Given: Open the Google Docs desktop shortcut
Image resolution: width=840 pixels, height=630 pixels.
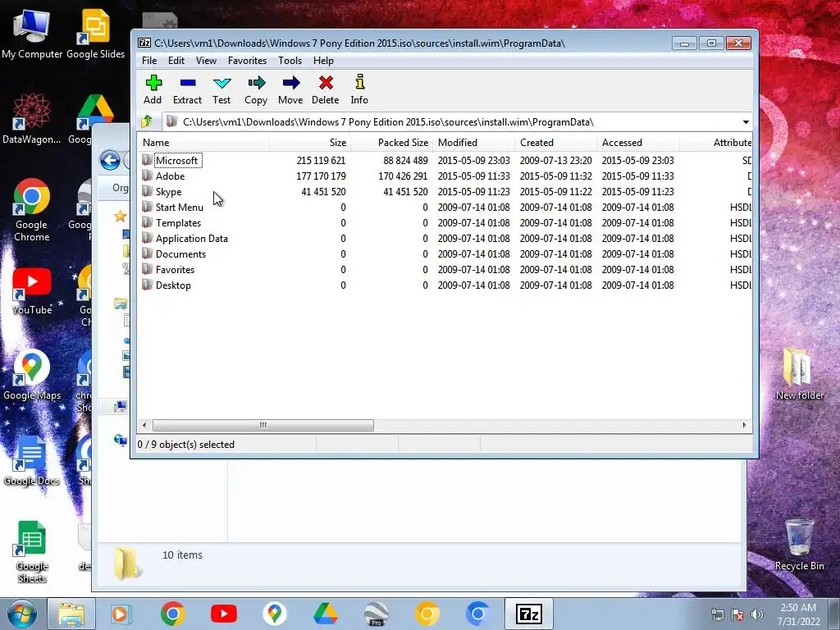Looking at the screenshot, I should point(32,461).
